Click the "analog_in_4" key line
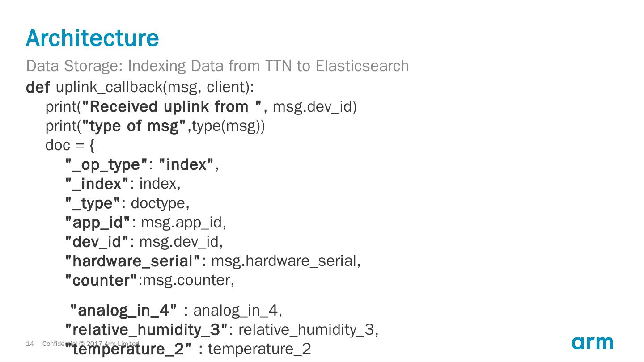 coord(176,310)
